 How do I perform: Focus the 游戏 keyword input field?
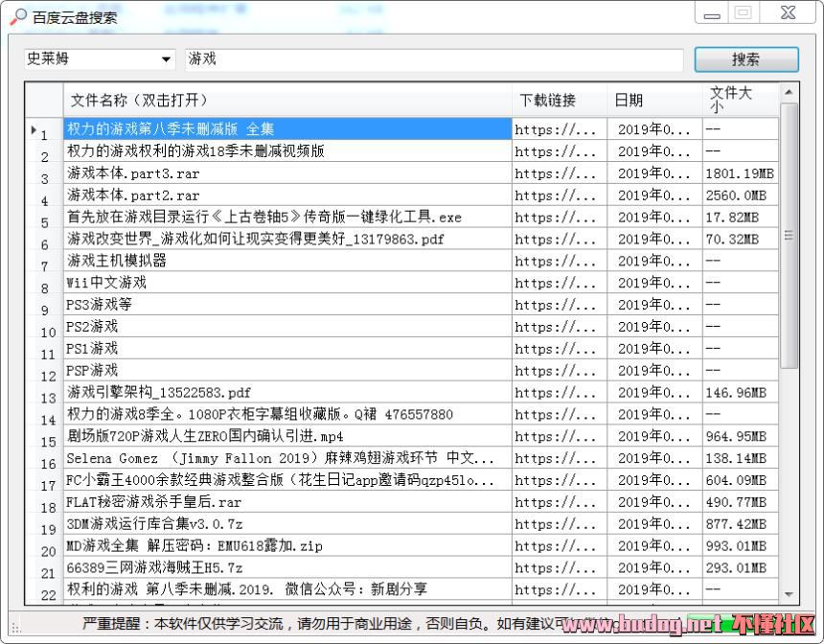pyautogui.click(x=433, y=58)
